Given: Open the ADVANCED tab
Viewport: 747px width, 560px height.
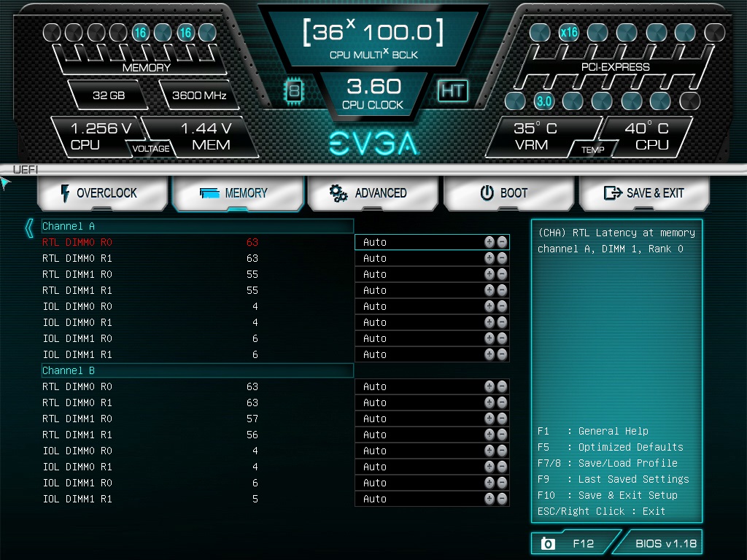Looking at the screenshot, I should click(373, 192).
